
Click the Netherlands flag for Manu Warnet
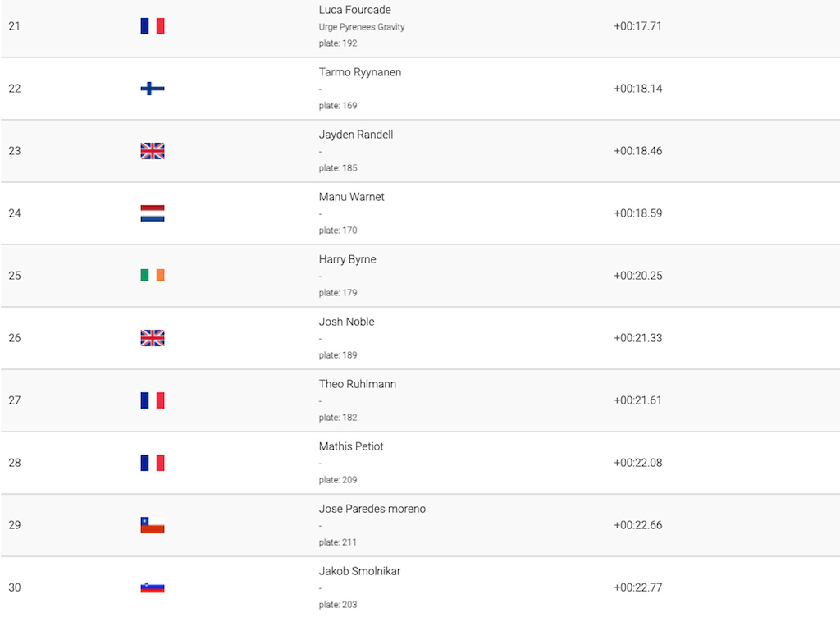point(152,213)
